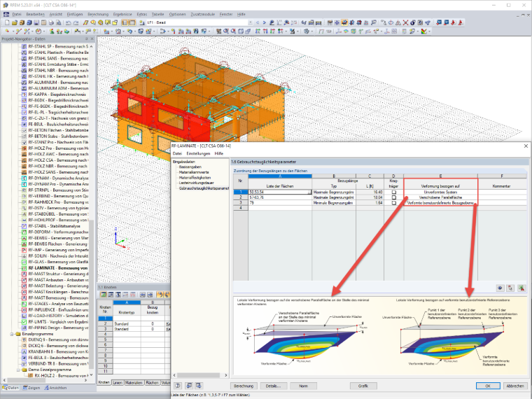Viewport: 532px width, 399px height.
Task: Select the Gebrauchstauglichkeitsparameter tree entry
Action: [x=204, y=188]
